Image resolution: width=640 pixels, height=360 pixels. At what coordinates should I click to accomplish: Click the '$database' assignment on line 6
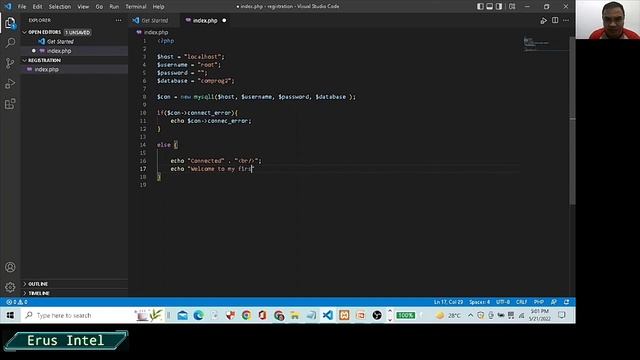tap(196, 81)
